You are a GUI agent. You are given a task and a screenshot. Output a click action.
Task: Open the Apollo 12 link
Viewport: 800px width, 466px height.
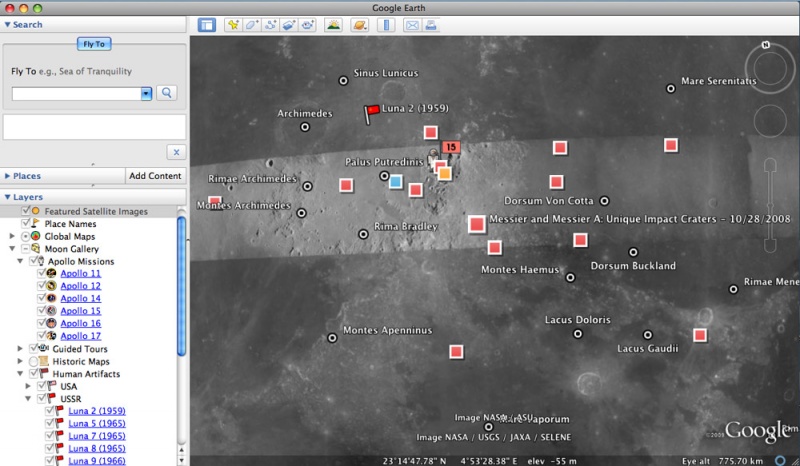(81, 286)
